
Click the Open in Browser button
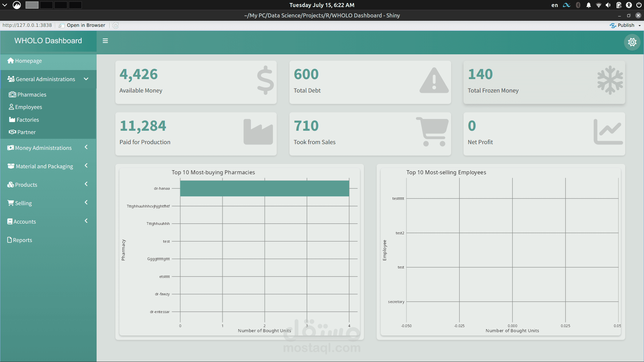86,25
